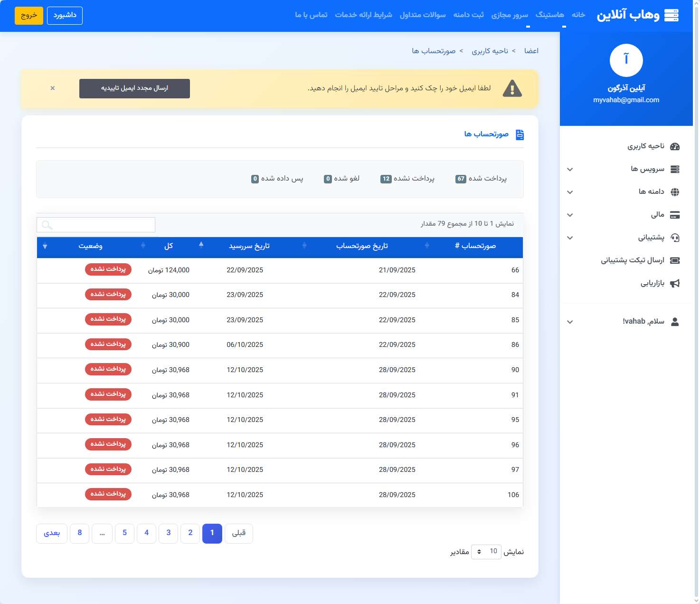This screenshot has width=700, height=604.
Task: Click the وهاب آنلاین server logo icon
Action: 671,15
